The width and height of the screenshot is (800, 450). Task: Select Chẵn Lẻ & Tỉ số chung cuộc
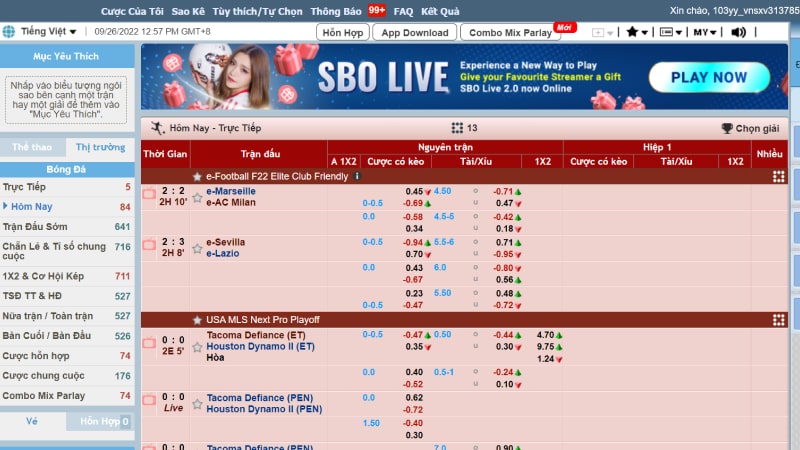[x=67, y=251]
